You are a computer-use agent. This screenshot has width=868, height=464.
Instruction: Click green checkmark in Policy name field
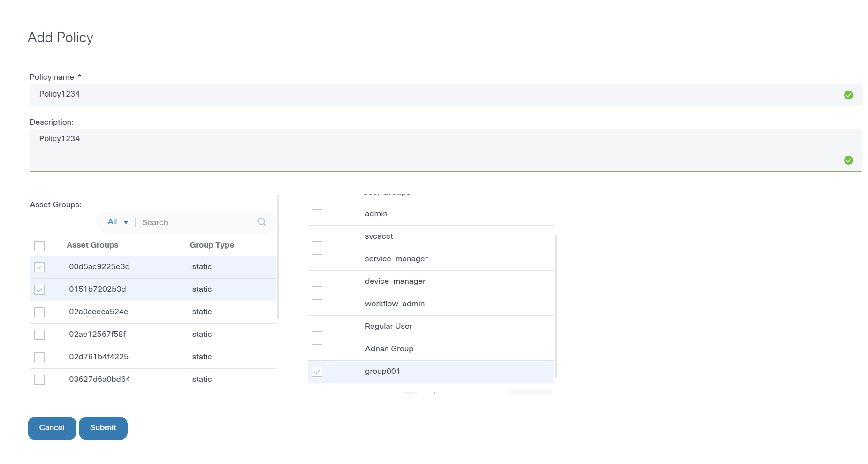[848, 95]
